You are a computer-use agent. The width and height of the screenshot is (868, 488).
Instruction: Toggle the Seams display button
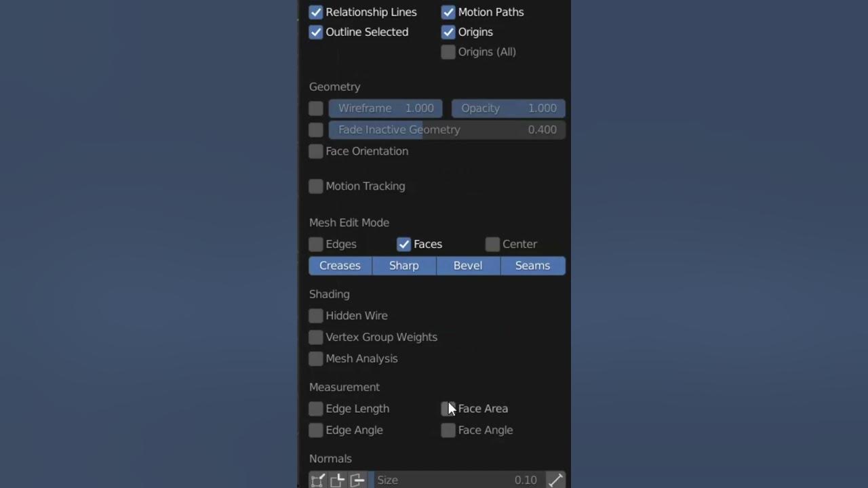pyautogui.click(x=533, y=266)
